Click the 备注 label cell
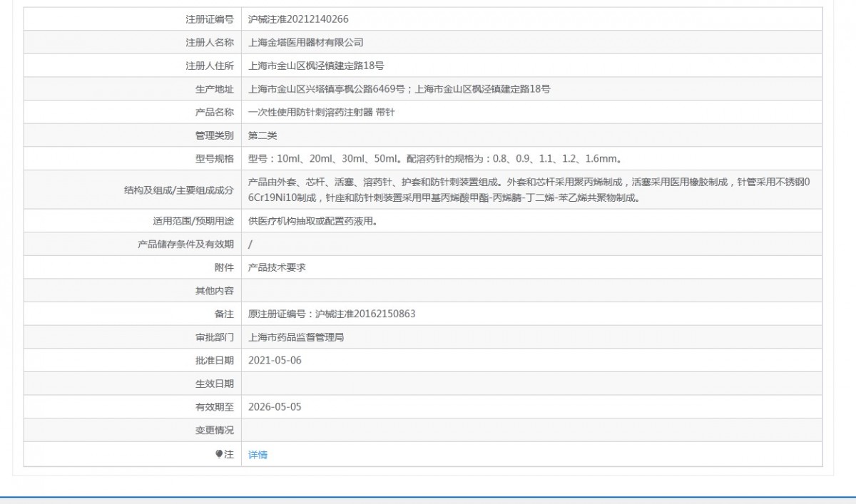This screenshot has width=856, height=504. [133, 314]
